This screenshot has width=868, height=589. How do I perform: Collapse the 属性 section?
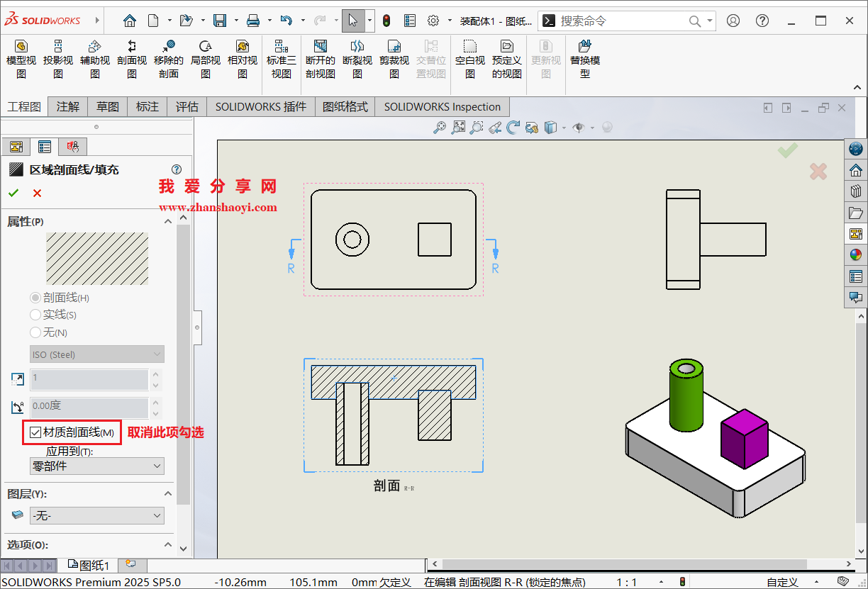pos(168,221)
